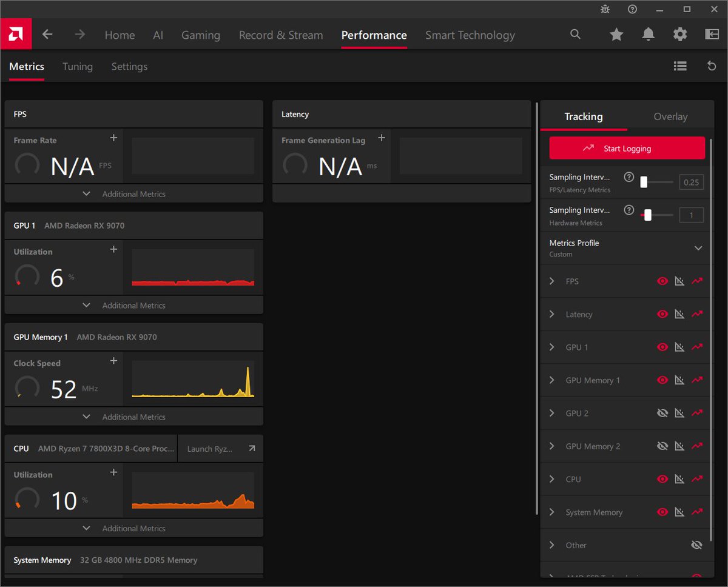Screen dimensions: 728x587
Task: Open the Settings sub-tab
Action: point(129,67)
